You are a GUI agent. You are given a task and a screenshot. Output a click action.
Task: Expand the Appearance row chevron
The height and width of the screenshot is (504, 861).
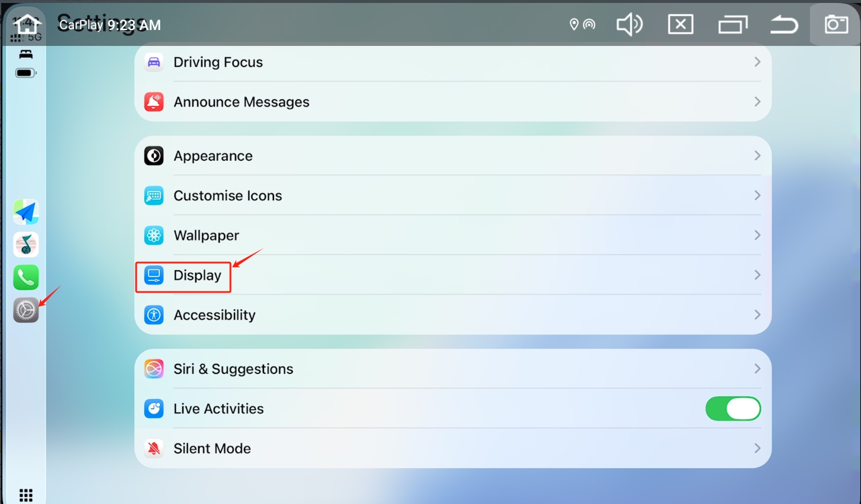point(757,155)
